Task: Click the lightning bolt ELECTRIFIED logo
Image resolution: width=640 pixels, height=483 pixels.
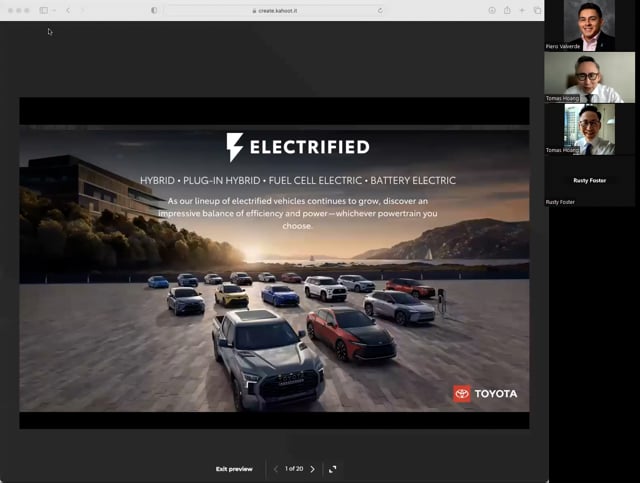Action: (298, 147)
